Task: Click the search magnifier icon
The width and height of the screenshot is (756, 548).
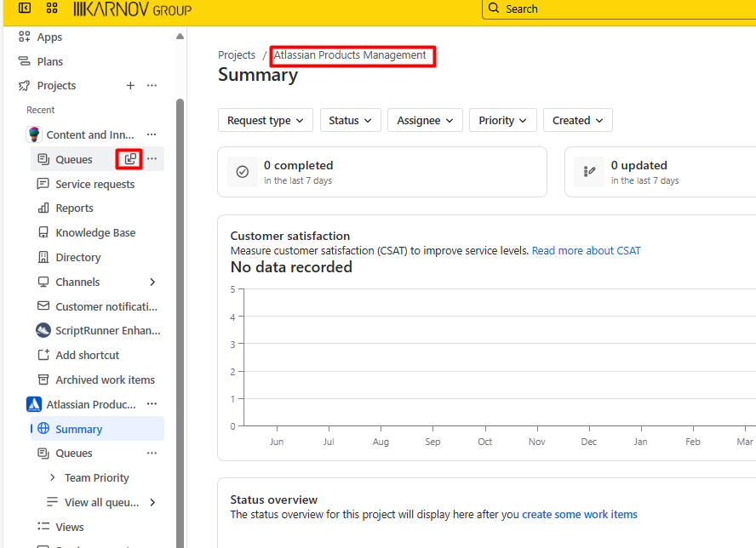Action: click(494, 9)
